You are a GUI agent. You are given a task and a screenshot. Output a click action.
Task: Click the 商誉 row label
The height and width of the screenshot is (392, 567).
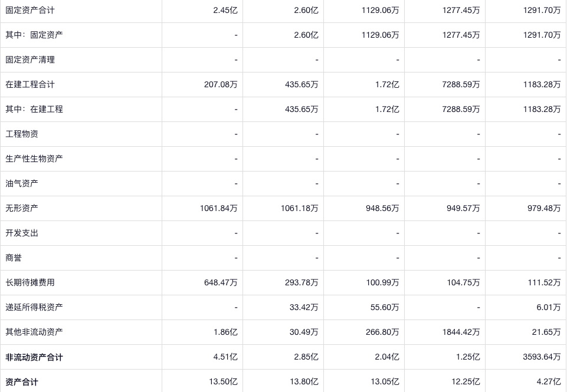pos(14,258)
